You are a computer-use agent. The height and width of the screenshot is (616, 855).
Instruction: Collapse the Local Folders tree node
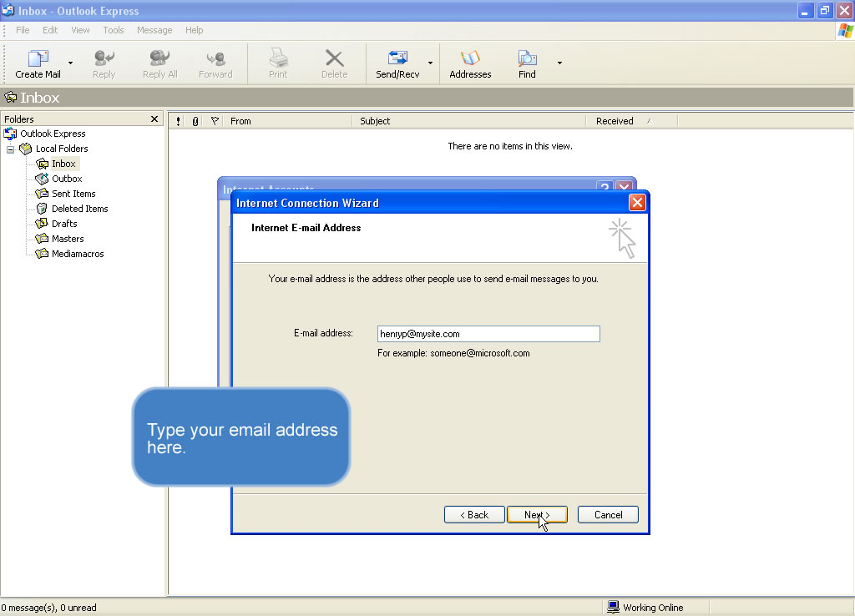(x=11, y=149)
